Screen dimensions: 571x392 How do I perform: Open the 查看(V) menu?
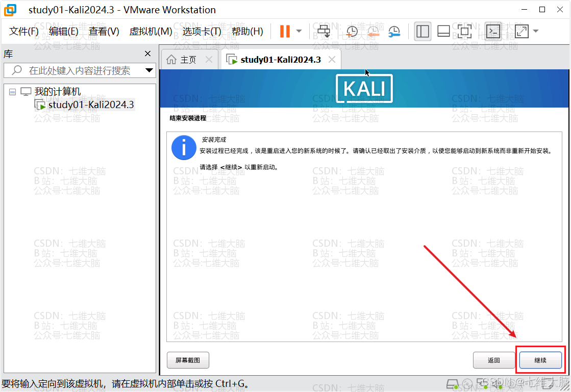pos(104,32)
